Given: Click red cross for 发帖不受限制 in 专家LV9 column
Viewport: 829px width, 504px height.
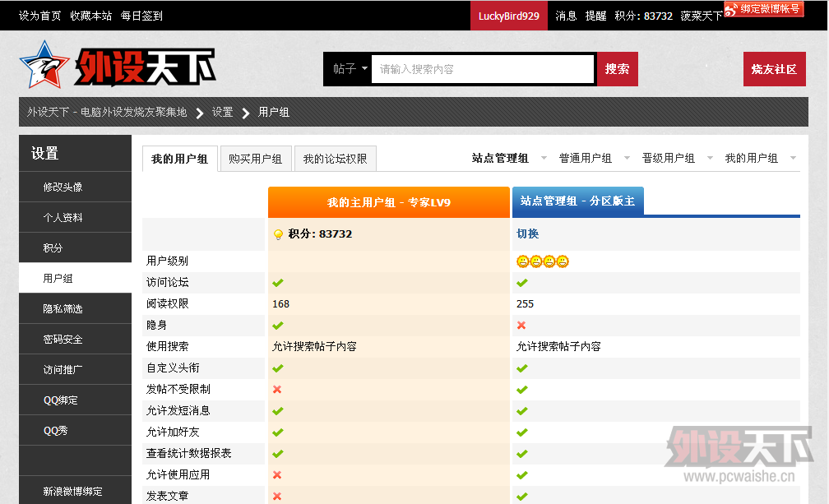Looking at the screenshot, I should [277, 390].
